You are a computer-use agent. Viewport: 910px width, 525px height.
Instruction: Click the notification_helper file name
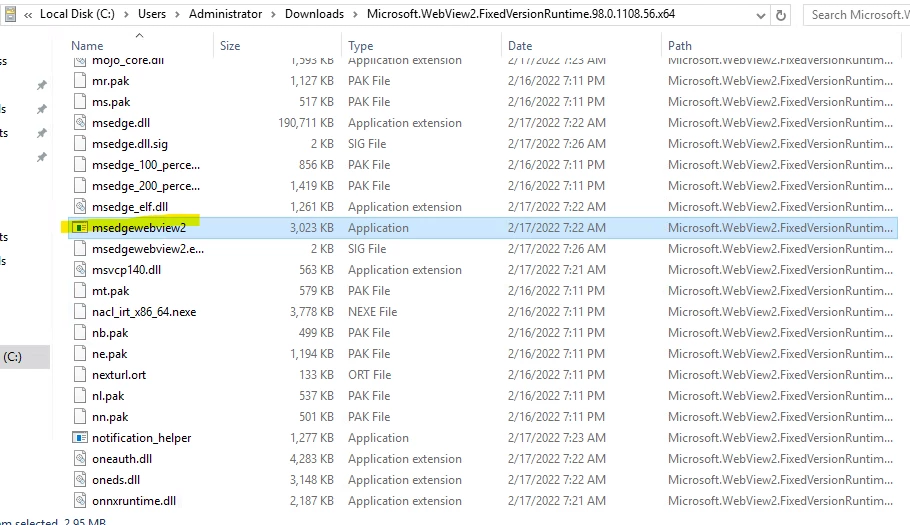pos(142,437)
